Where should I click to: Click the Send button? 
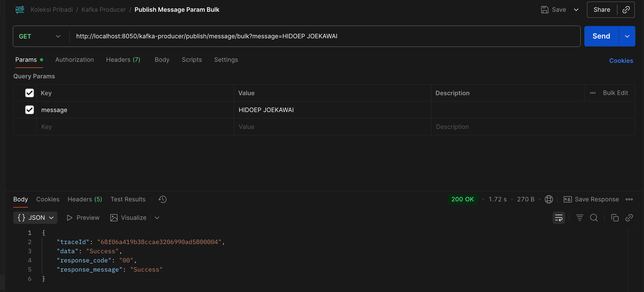(601, 36)
